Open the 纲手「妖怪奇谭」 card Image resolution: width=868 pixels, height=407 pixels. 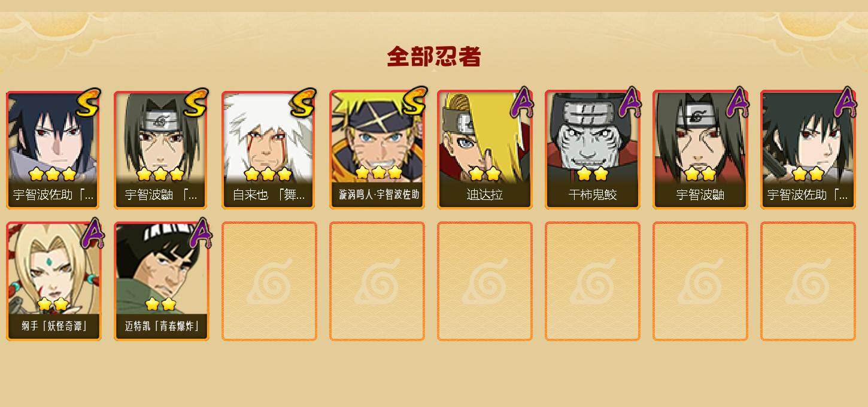tap(53, 281)
